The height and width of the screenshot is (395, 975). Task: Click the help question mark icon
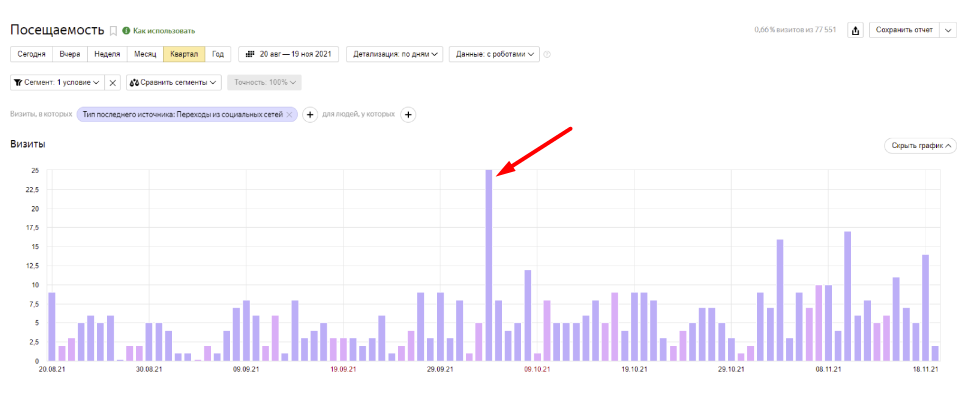pos(547,55)
